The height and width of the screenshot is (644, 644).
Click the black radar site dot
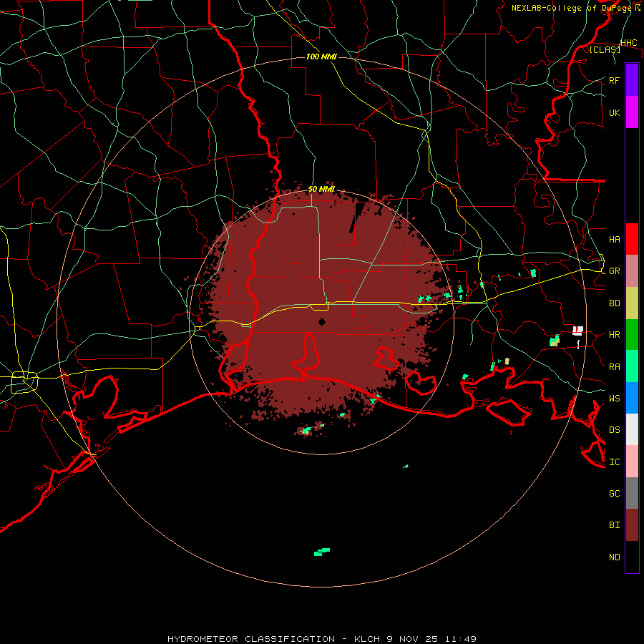[321, 322]
